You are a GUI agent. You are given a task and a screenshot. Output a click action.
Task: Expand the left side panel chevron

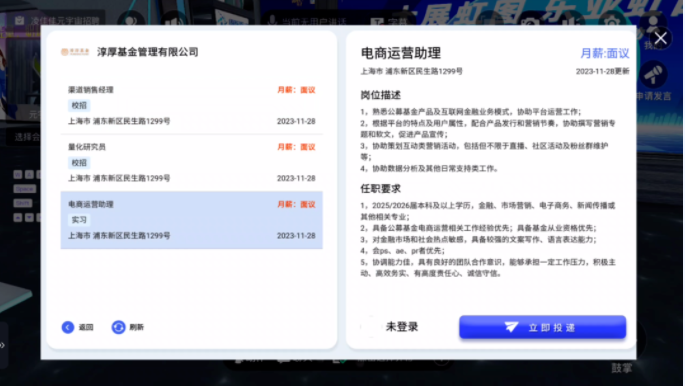click(x=3, y=345)
